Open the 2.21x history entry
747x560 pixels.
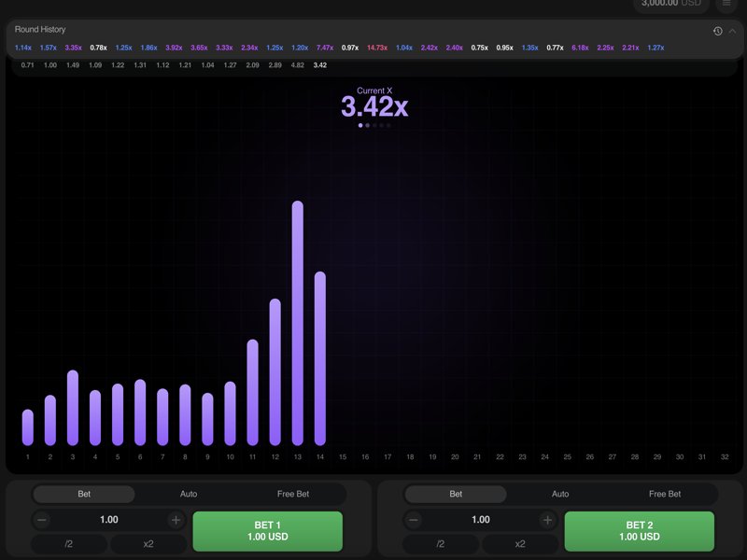(630, 48)
